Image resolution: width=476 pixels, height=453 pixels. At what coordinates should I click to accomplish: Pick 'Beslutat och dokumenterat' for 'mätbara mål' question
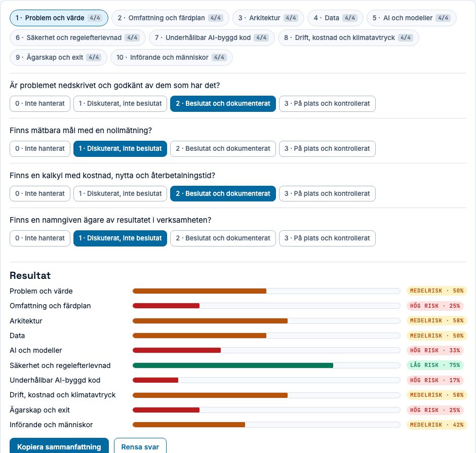pyautogui.click(x=223, y=149)
